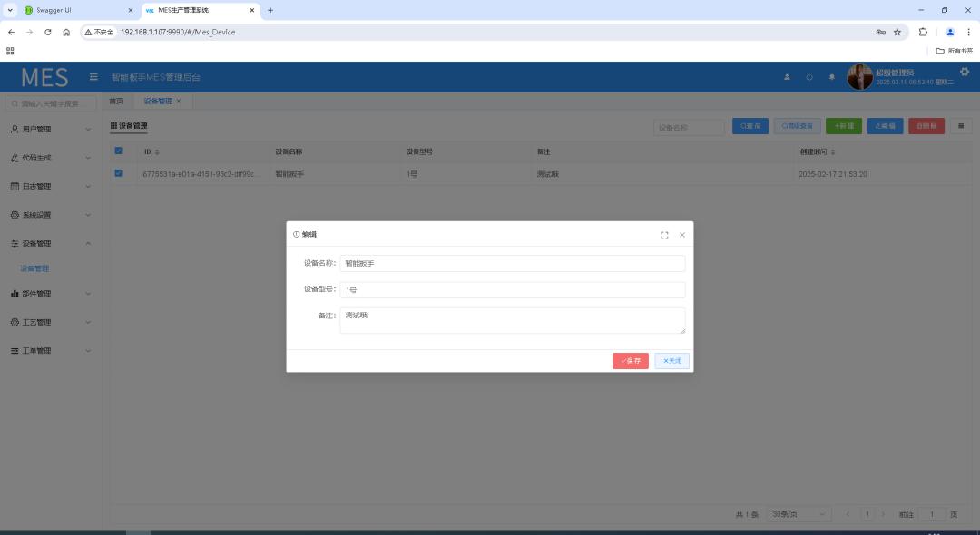Click the next page arrow in pagination
This screenshot has height=535, width=980.
click(883, 514)
